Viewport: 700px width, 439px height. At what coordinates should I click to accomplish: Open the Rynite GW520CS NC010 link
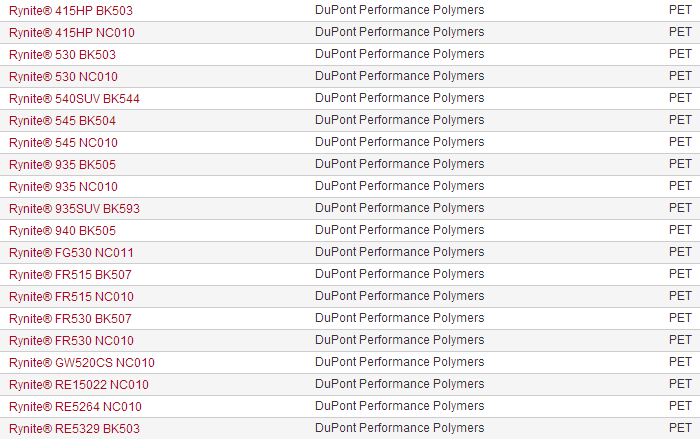82,362
